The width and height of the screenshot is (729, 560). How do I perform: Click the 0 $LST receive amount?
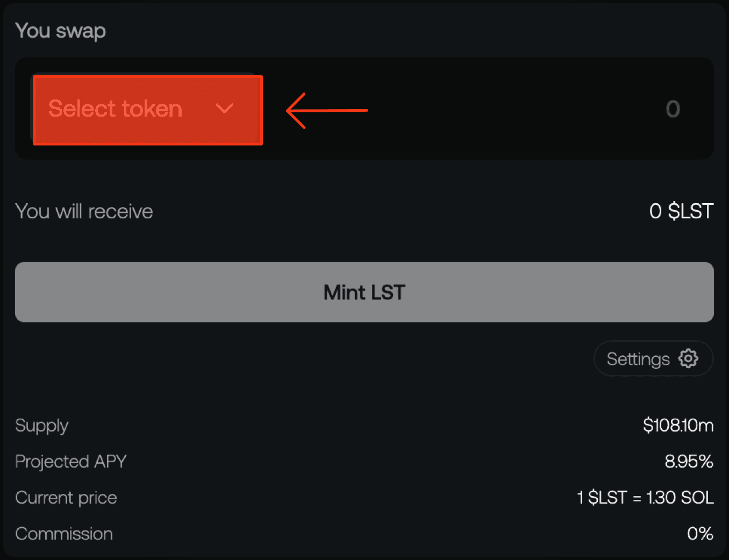681,211
